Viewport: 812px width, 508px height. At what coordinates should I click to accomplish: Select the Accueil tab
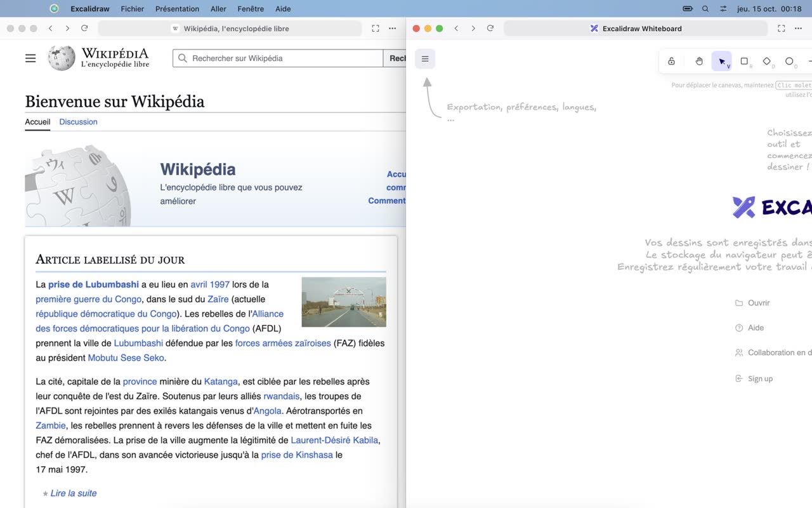pyautogui.click(x=37, y=122)
